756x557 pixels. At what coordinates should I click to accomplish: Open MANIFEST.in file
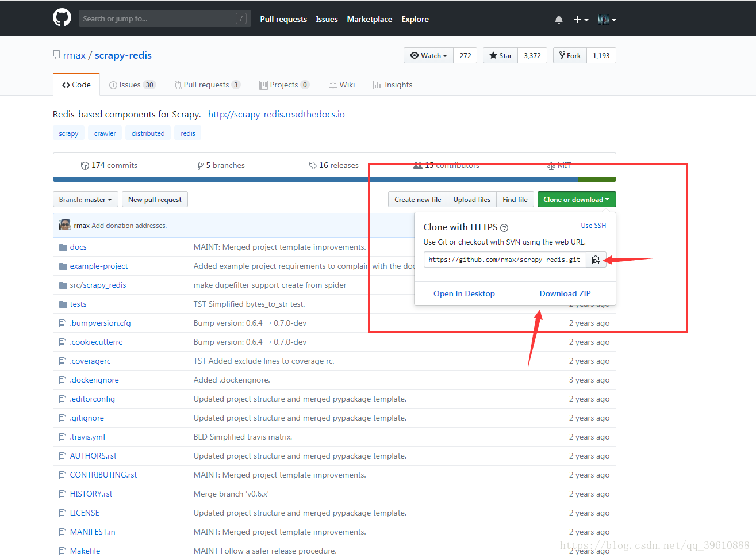click(93, 532)
